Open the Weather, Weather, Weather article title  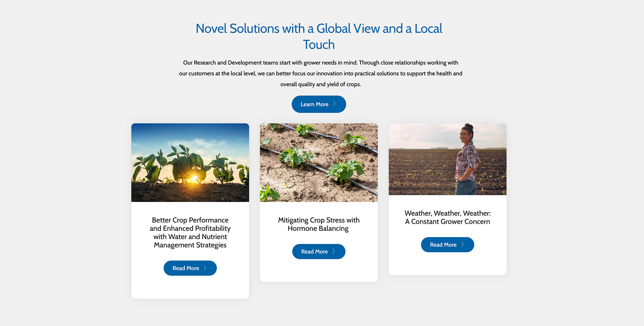click(x=447, y=217)
